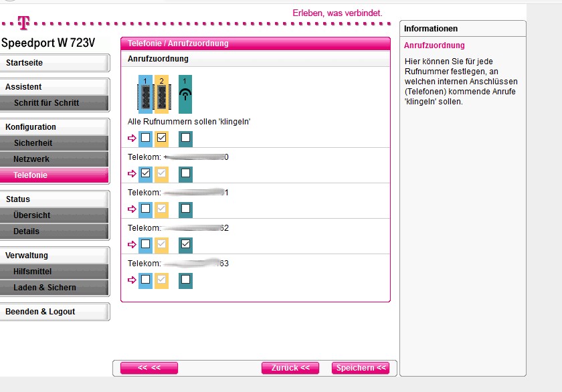Uncheck DECT handset for number ending 62
Image resolution: width=562 pixels, height=392 pixels.
(186, 244)
